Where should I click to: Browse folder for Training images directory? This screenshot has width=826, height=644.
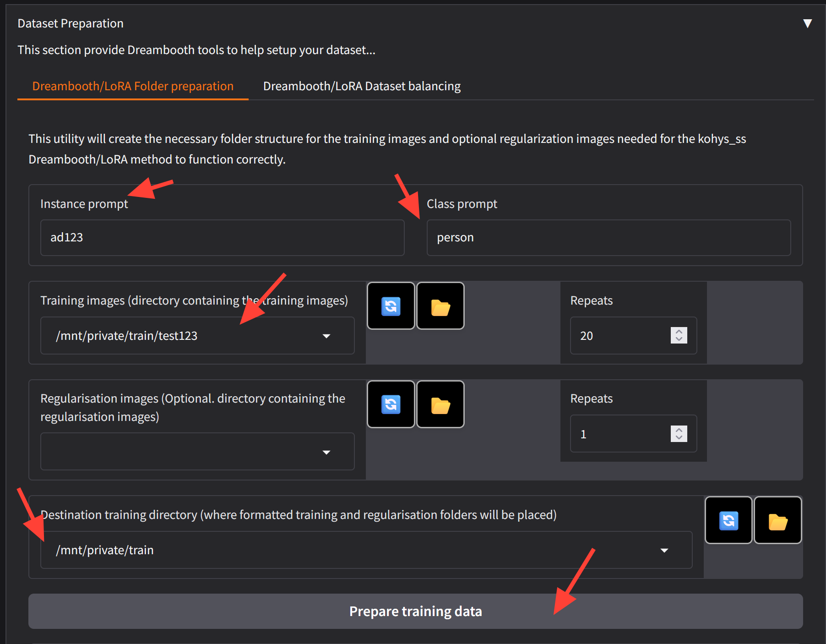pos(440,306)
